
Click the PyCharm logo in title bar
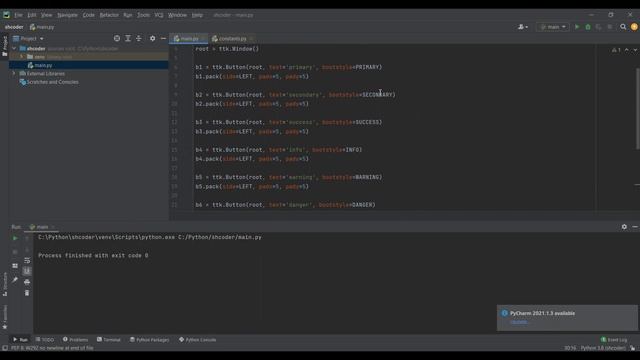[7, 15]
